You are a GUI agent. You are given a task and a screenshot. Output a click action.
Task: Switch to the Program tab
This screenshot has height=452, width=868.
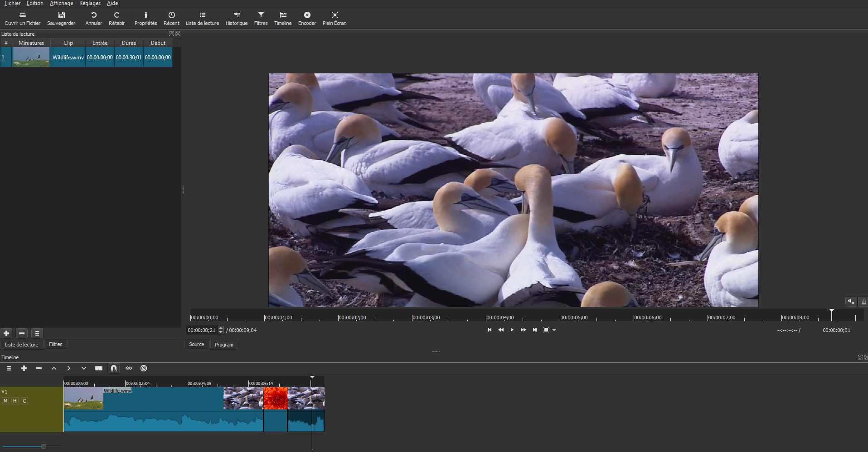(x=224, y=345)
